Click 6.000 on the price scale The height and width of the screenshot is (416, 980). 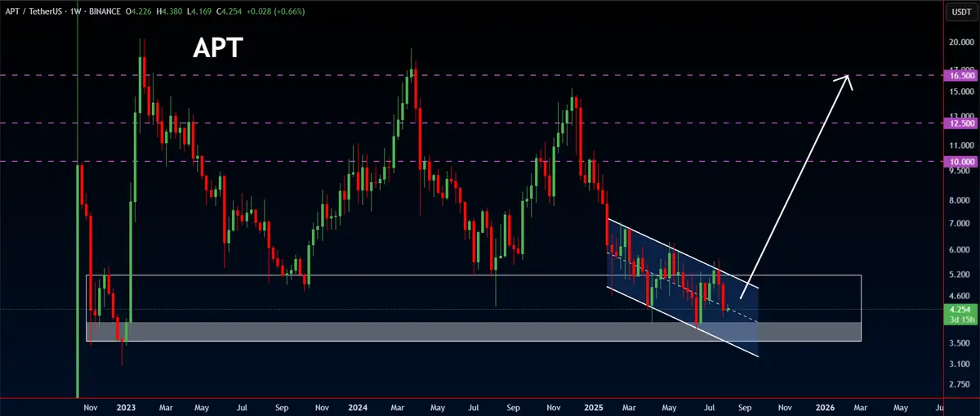tap(960, 250)
